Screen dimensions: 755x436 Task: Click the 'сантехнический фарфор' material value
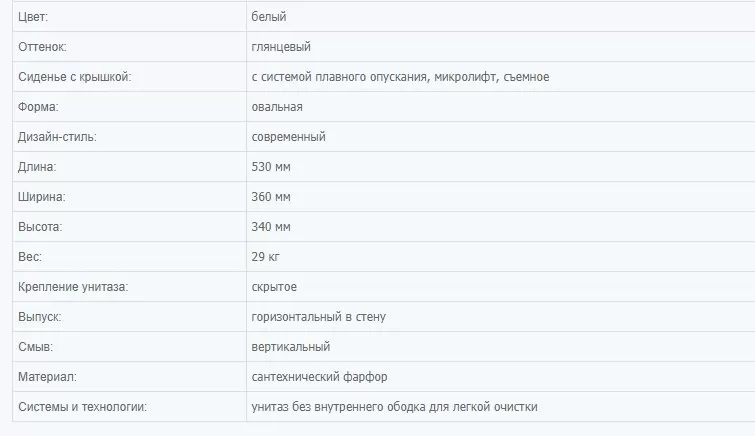tap(319, 377)
